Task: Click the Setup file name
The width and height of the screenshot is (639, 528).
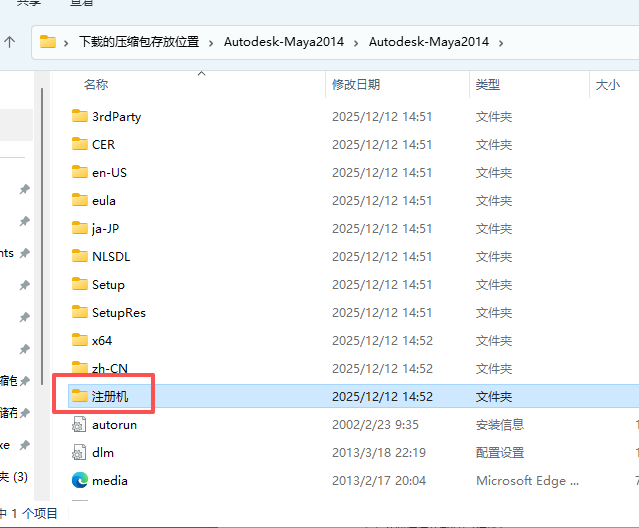Action: 108,285
